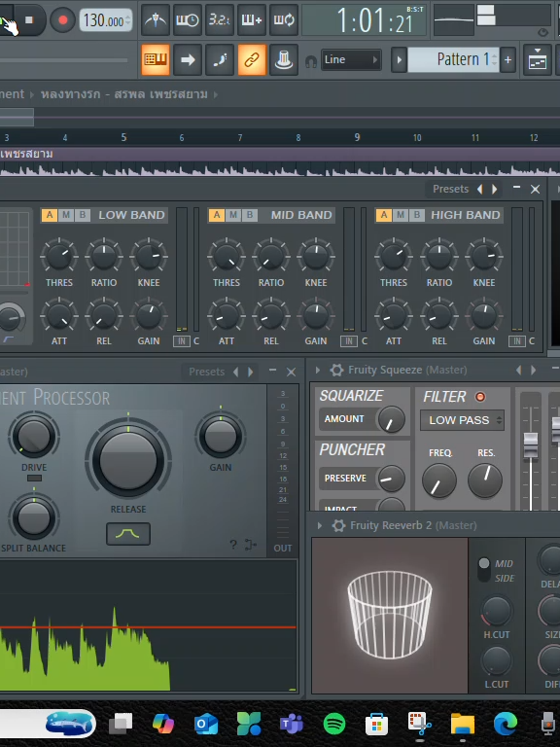Go to next preset in multiband compressor

[494, 189]
